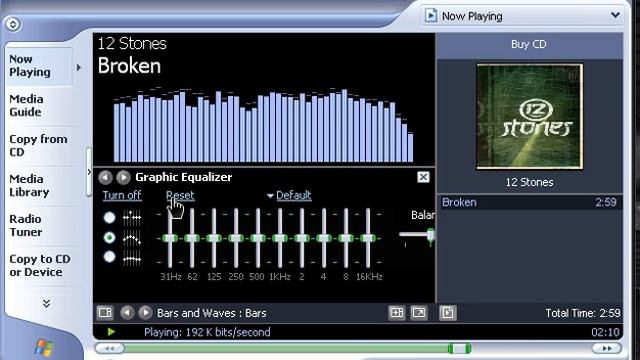Screen dimensions: 640x360
Task: Click the round toggle button above the sidebar
Action: 13,24
